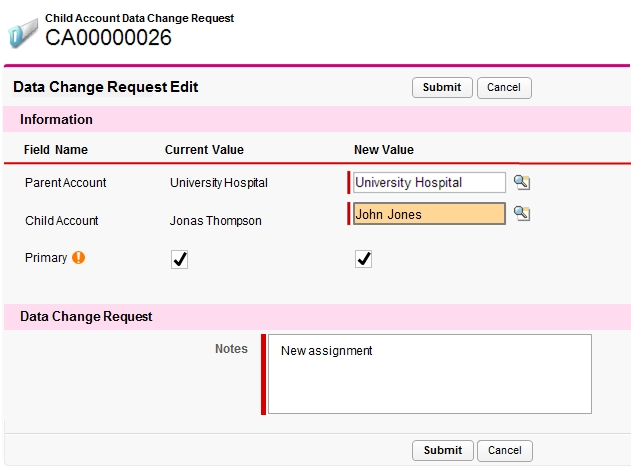Click the Field Name column header
Image resolution: width=631 pixels, height=473 pixels.
[x=56, y=150]
